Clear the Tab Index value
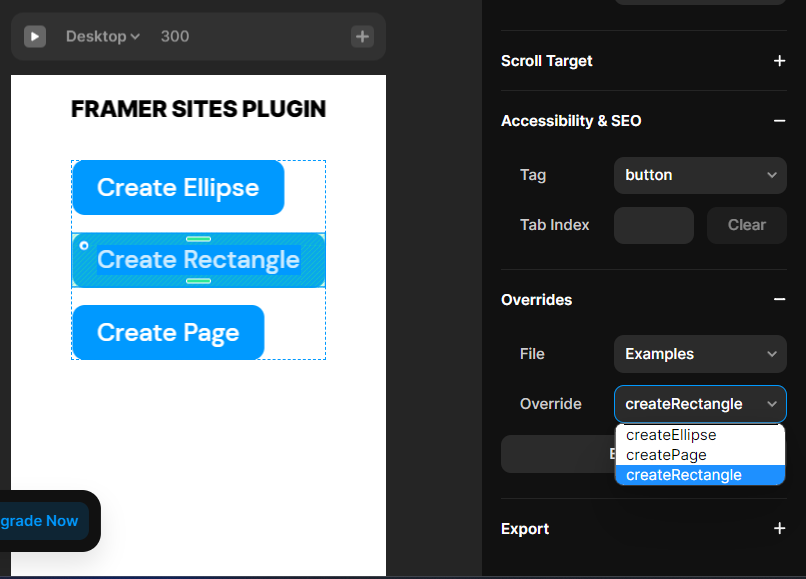 (746, 225)
